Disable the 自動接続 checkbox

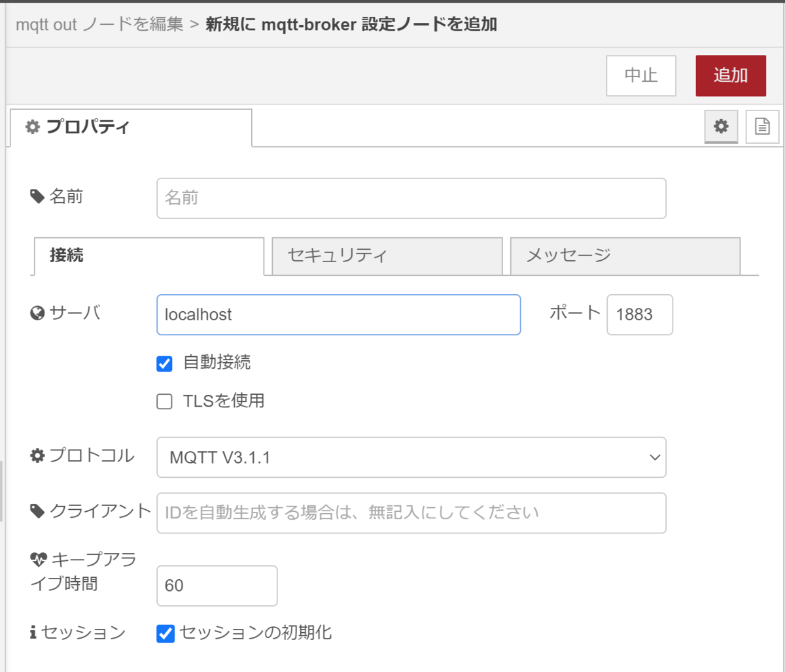(164, 363)
